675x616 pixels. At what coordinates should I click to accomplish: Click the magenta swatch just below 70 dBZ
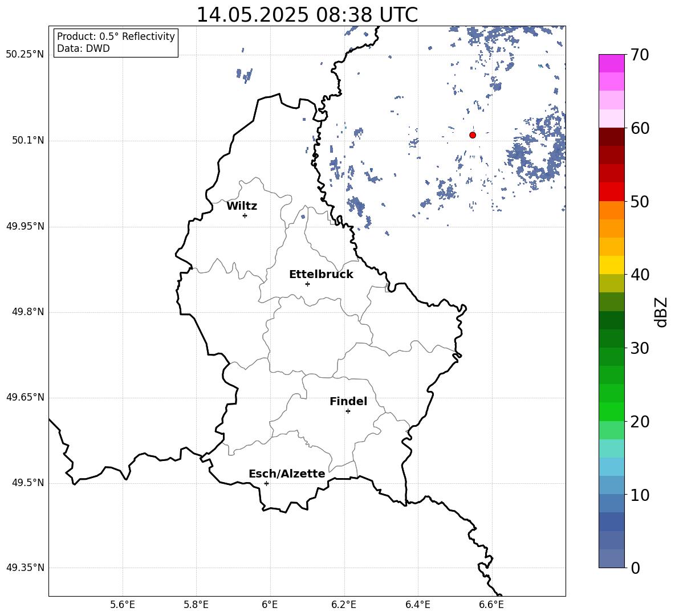612,64
